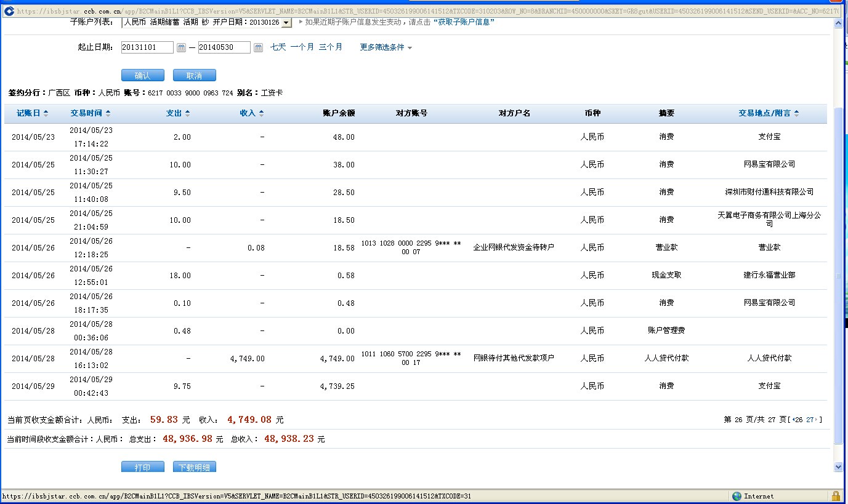The height and width of the screenshot is (504, 848).
Task: Select the 一个月 date range shortcut
Action: tap(302, 47)
